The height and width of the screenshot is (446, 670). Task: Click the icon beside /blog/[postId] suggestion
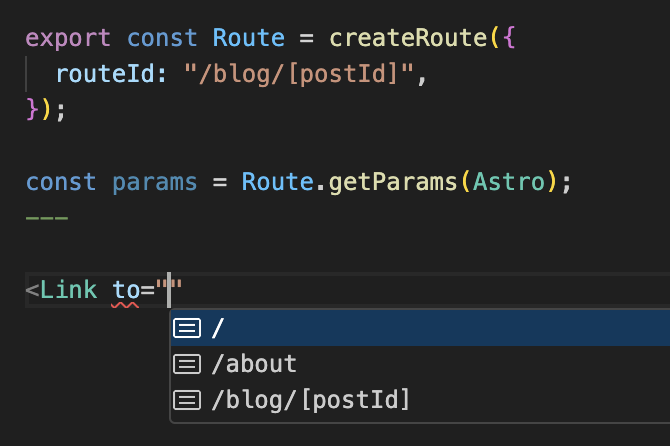click(x=187, y=400)
